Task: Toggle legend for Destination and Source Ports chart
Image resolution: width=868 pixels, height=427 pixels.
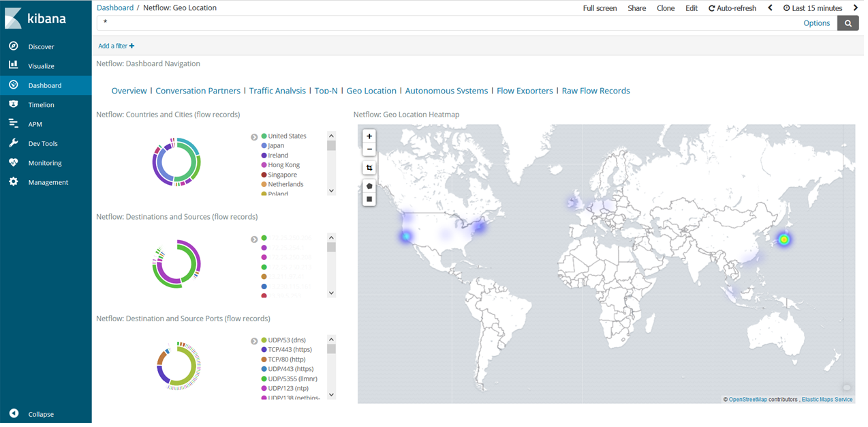Action: pos(254,341)
